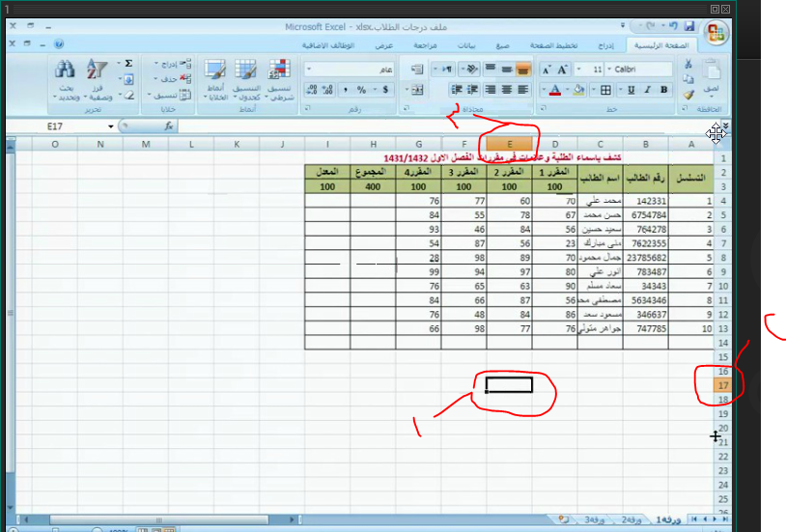Image resolution: width=786 pixels, height=532 pixels.
Task: Open number group dialog launcher
Action: (308, 108)
